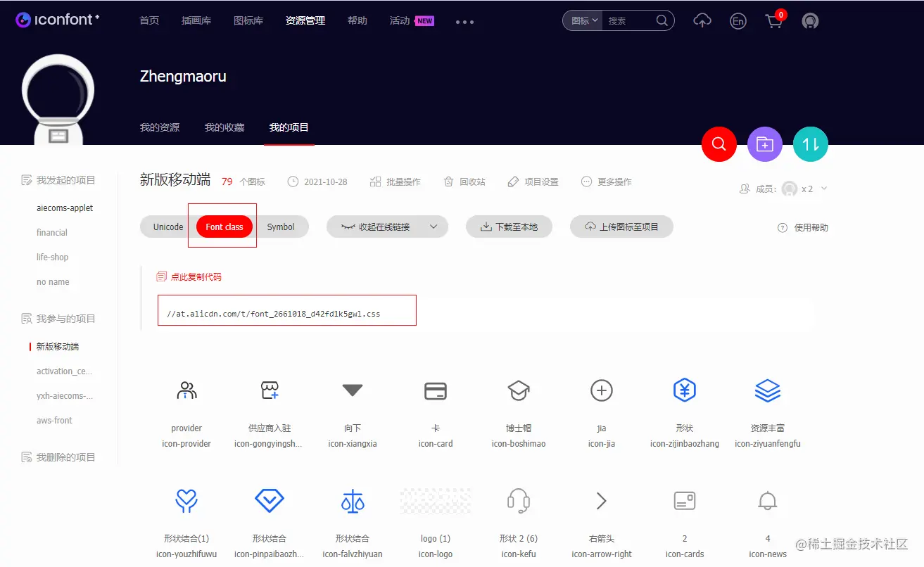This screenshot has width=924, height=567.
Task: Select the icon-card credit card icon
Action: (x=436, y=390)
